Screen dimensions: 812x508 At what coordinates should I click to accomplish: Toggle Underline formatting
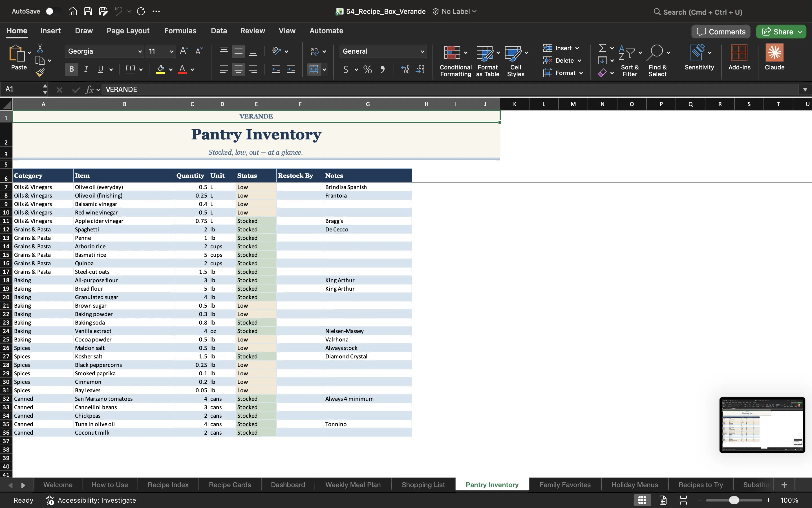click(100, 69)
